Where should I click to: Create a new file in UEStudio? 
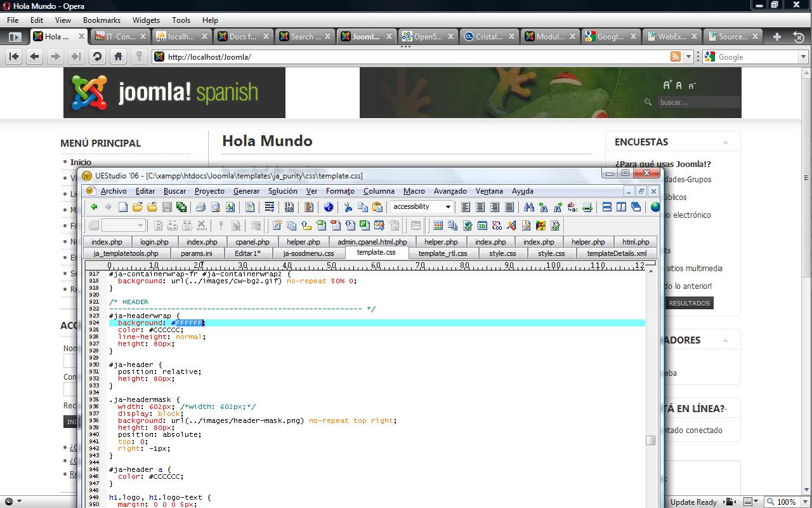click(123, 207)
